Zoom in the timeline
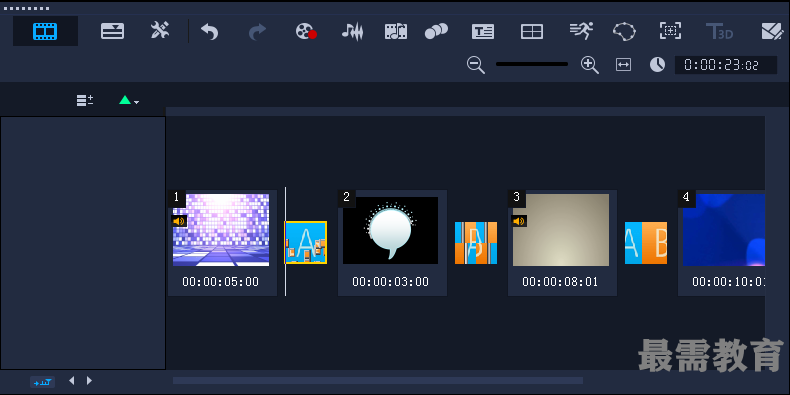Image resolution: width=790 pixels, height=395 pixels. (x=589, y=65)
